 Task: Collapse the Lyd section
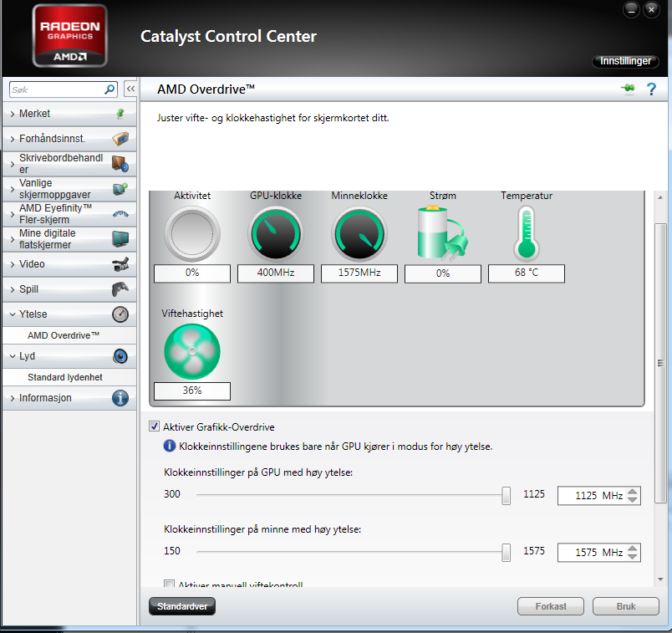[x=13, y=356]
